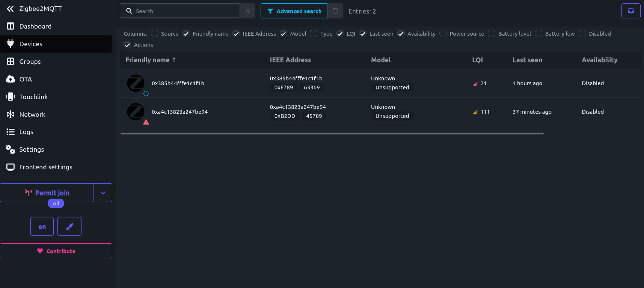This screenshot has width=644, height=288.
Task: Expand the Permit join dropdown arrow
Action: [103, 193]
